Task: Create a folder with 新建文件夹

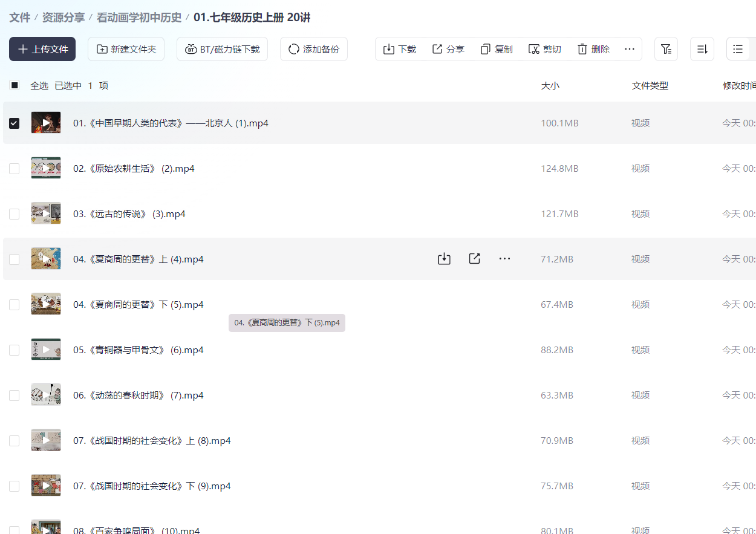Action: (126, 49)
